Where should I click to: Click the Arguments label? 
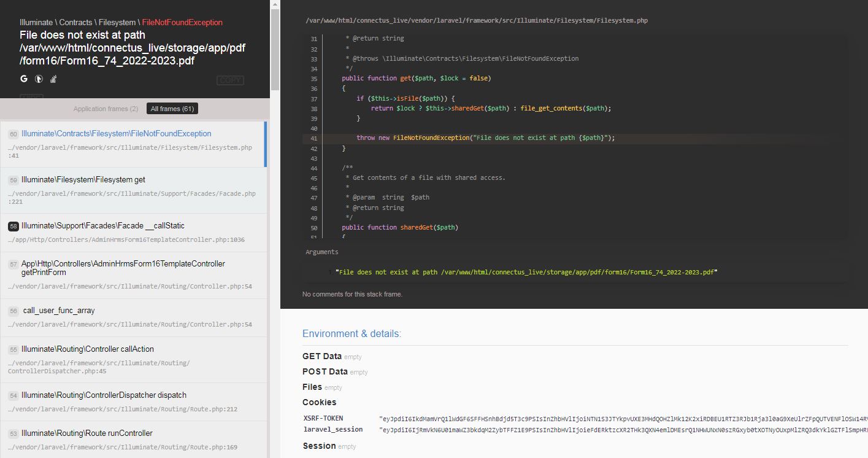[322, 252]
